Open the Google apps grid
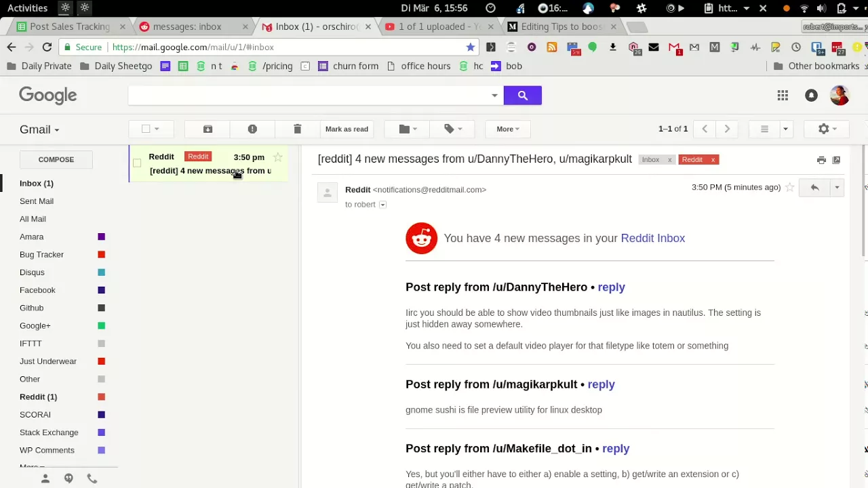Image resolution: width=868 pixels, height=488 pixels. coord(783,96)
